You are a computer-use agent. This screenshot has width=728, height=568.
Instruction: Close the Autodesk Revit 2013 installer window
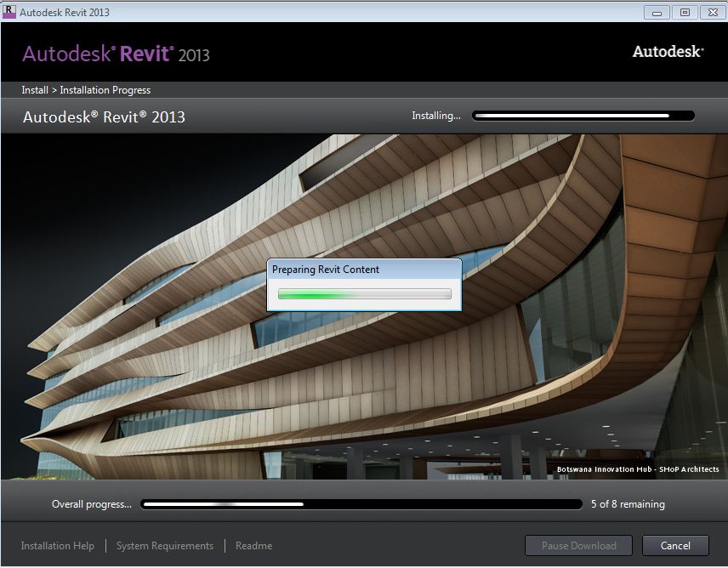click(x=713, y=12)
